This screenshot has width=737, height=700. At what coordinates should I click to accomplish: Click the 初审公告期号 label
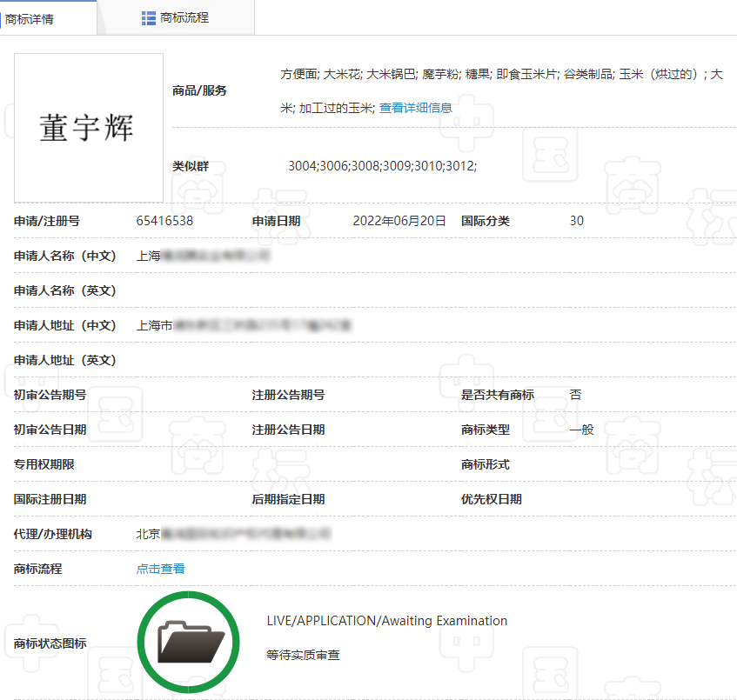50,395
